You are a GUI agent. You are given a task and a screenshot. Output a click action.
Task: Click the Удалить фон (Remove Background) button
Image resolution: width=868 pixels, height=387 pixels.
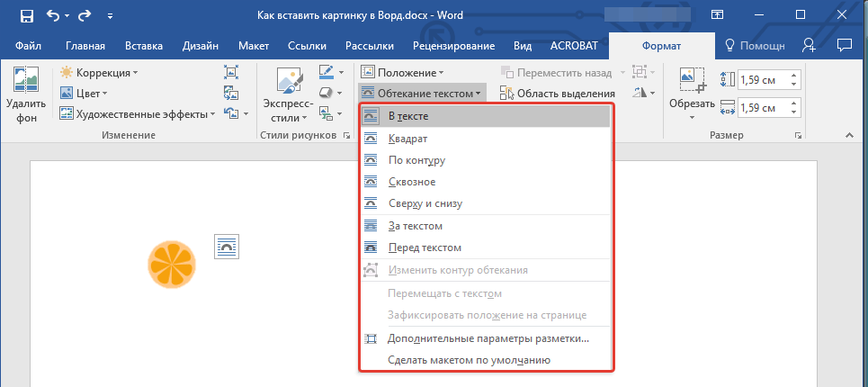coord(20,97)
